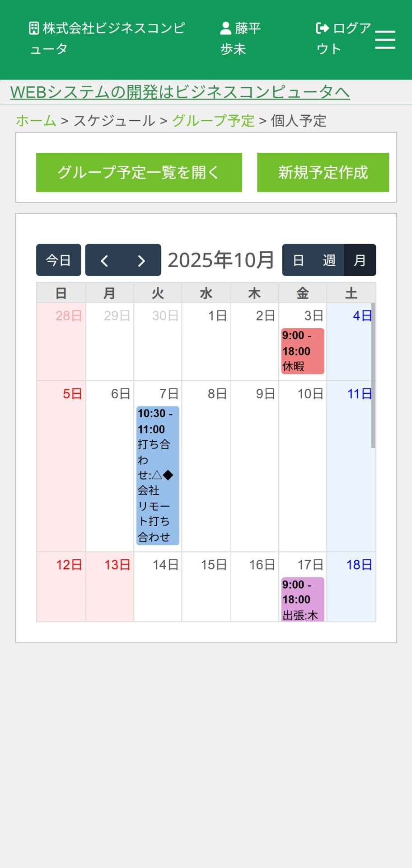Open the purple 出張 event on the 17th
412x868 pixels.
(x=302, y=599)
